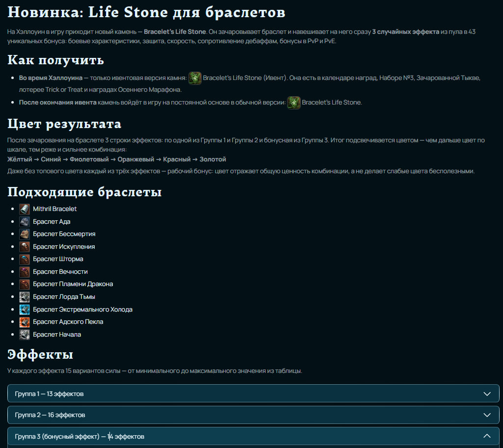Click the chevron on the Группа 2 row
The width and height of the screenshot is (503, 448).
(x=487, y=415)
